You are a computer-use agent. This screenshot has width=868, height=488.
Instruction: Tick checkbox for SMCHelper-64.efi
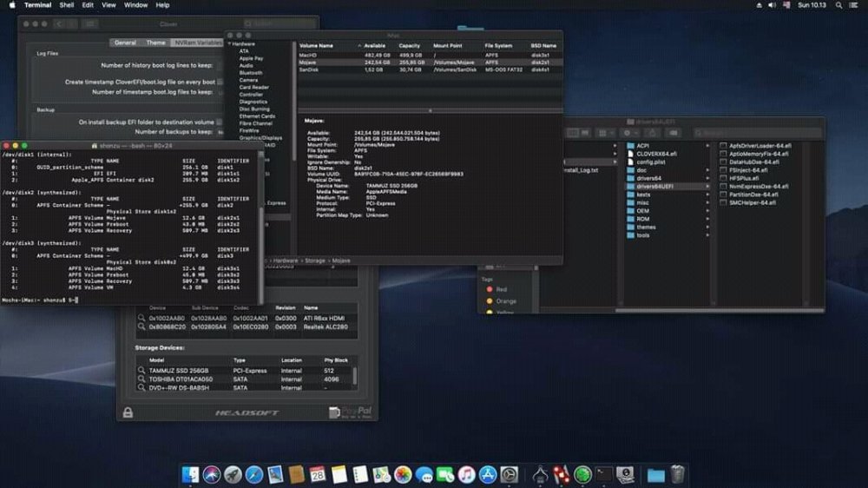coord(723,202)
